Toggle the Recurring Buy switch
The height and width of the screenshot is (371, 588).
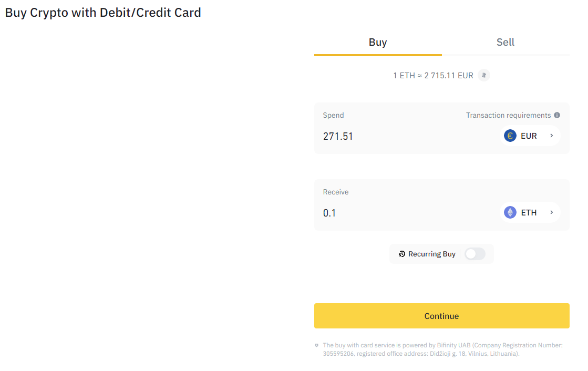475,254
